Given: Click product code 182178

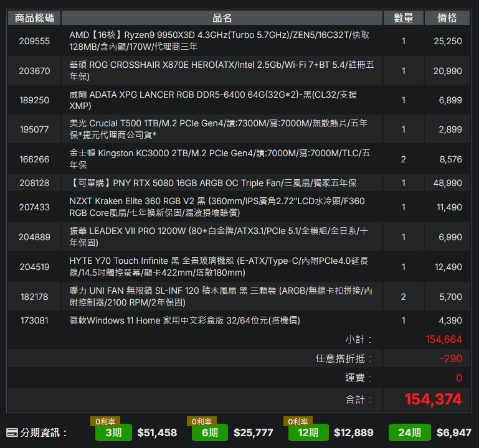Looking at the screenshot, I should pyautogui.click(x=34, y=297).
